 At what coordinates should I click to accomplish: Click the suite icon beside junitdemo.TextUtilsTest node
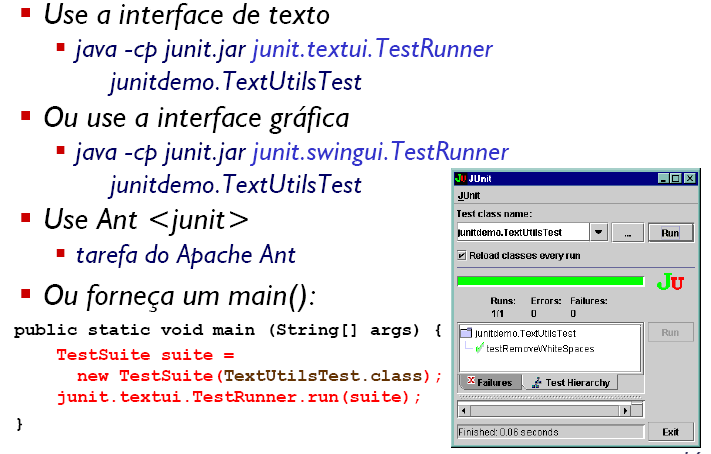[466, 333]
